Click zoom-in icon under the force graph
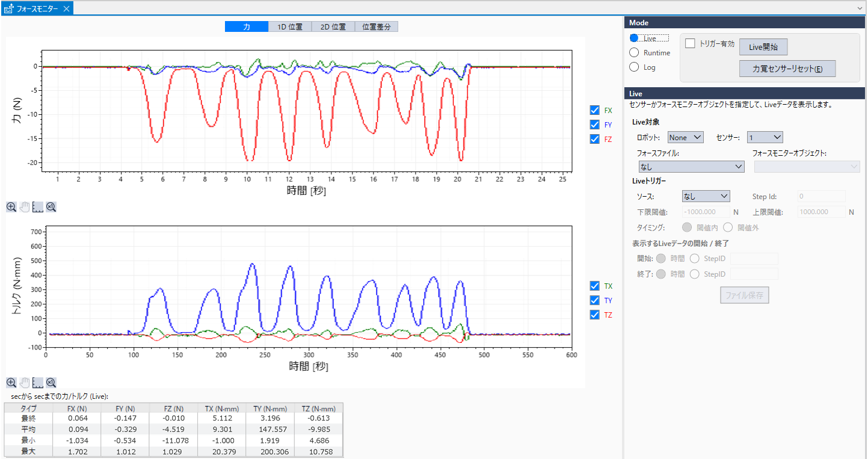This screenshot has height=459, width=868. [11, 207]
